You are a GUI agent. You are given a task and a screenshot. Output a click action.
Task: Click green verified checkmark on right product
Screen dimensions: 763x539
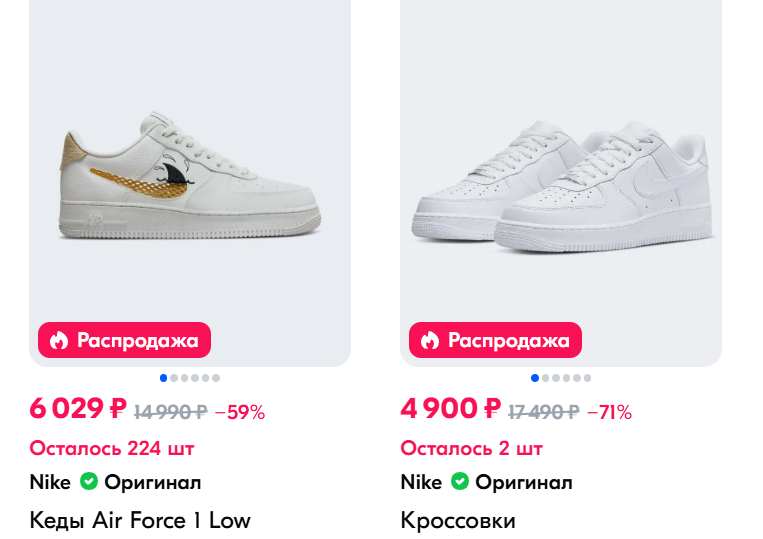(459, 482)
